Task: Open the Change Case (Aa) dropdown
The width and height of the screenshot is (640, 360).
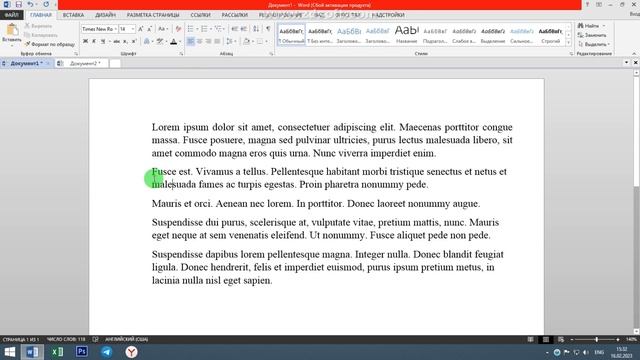Action: (163, 29)
